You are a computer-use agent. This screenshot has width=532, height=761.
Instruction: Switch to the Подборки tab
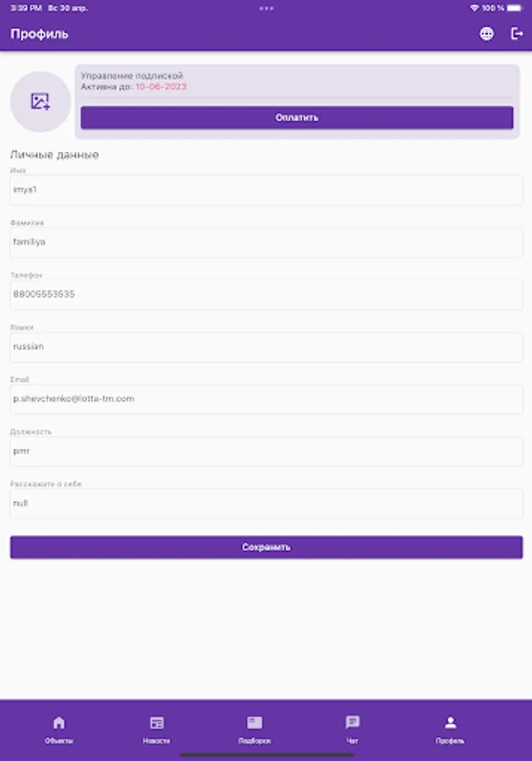255,730
